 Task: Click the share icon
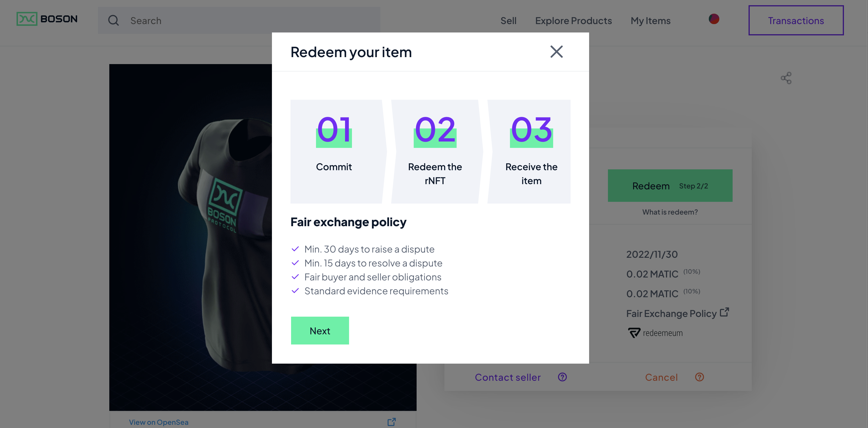tap(786, 78)
